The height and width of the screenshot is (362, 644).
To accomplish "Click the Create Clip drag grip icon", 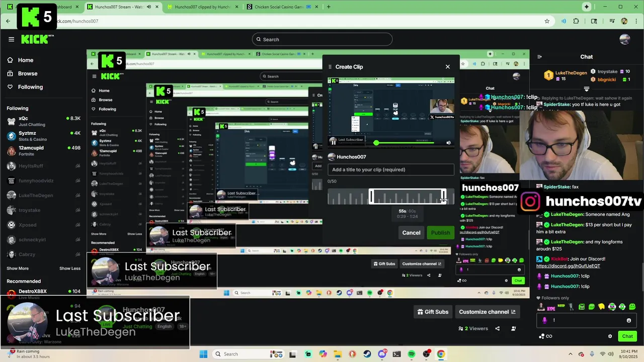I will pyautogui.click(x=330, y=67).
